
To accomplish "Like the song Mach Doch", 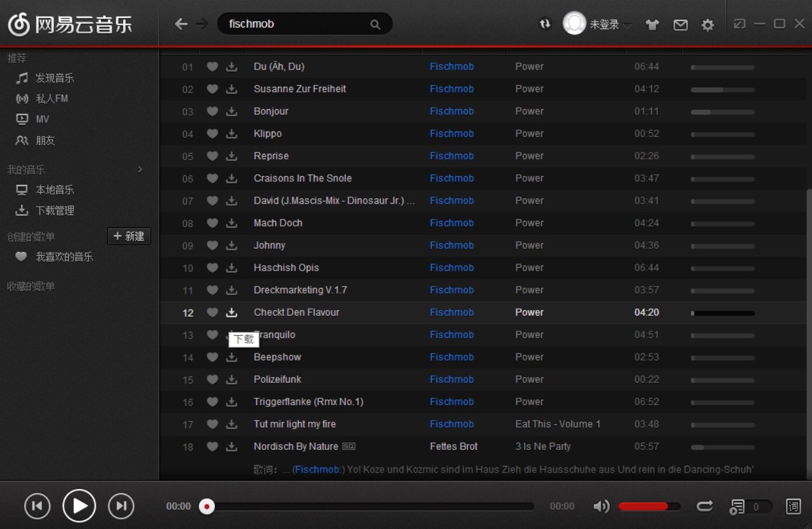I will tap(212, 223).
